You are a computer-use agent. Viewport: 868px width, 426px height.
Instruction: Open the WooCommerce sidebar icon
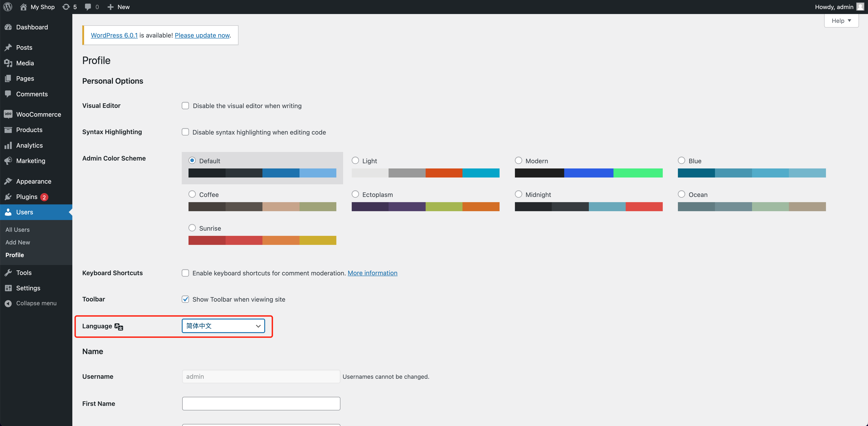pyautogui.click(x=8, y=114)
